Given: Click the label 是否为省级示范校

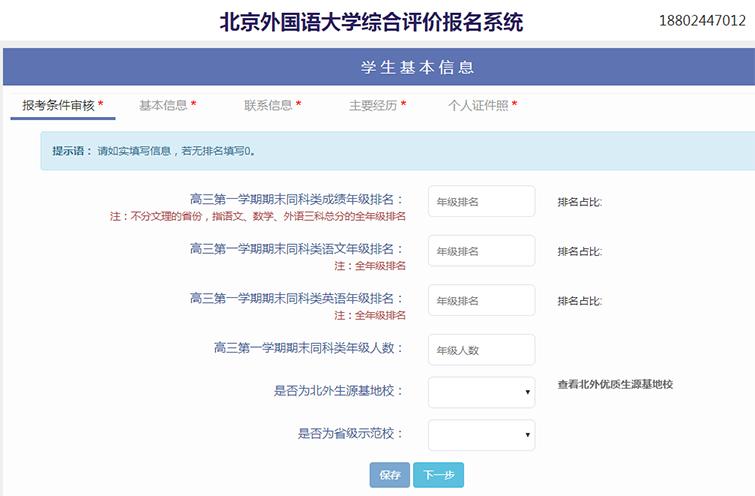Looking at the screenshot, I should point(350,433).
